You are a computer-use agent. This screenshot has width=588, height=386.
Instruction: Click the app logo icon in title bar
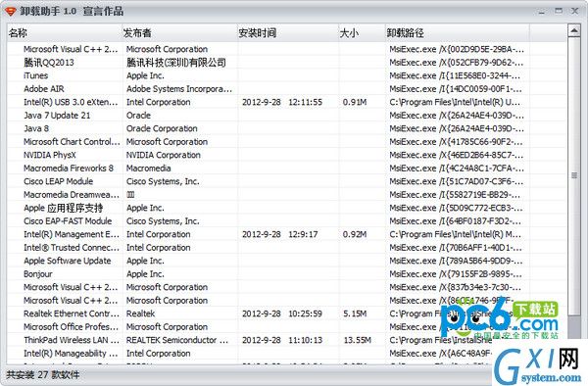point(10,11)
